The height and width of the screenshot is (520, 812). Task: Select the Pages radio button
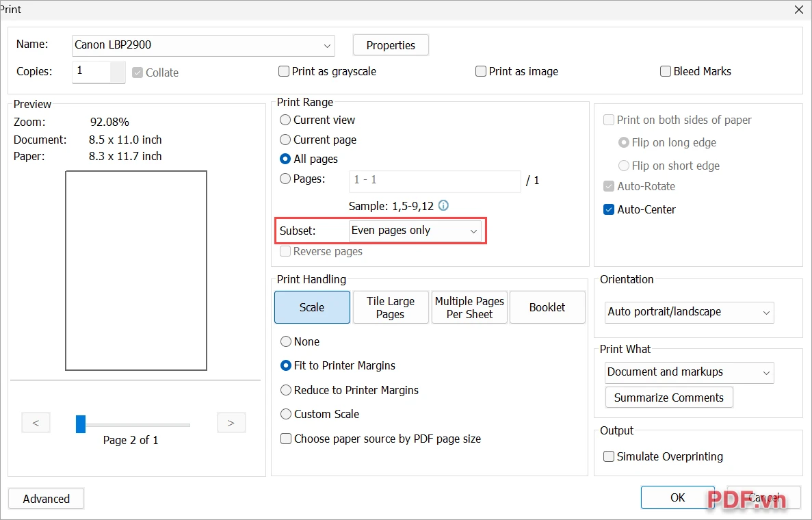[x=285, y=179]
